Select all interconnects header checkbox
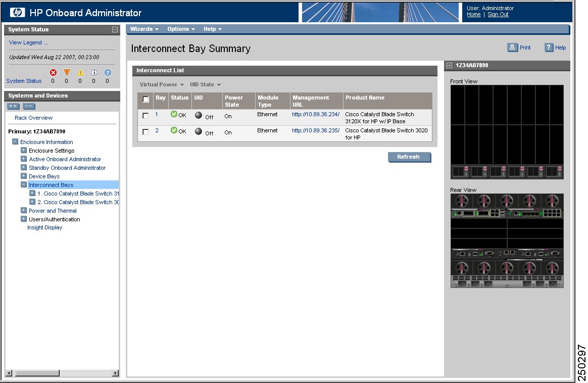Image resolution: width=588 pixels, height=383 pixels. click(146, 100)
